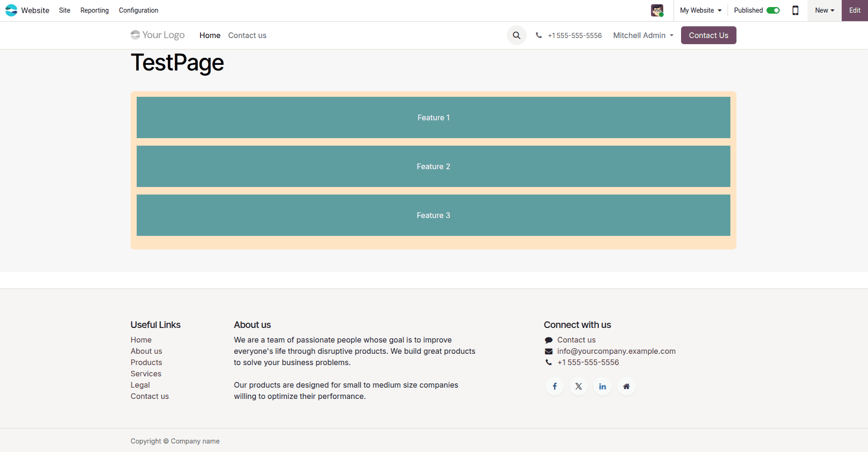Open the My Website dropdown
The height and width of the screenshot is (452, 868).
coord(700,10)
